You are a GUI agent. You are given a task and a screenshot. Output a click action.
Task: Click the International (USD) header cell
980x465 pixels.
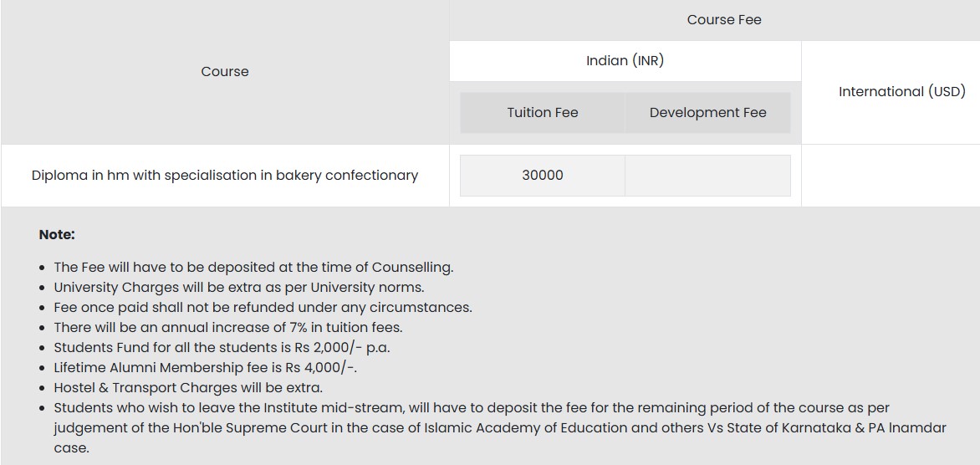point(901,92)
